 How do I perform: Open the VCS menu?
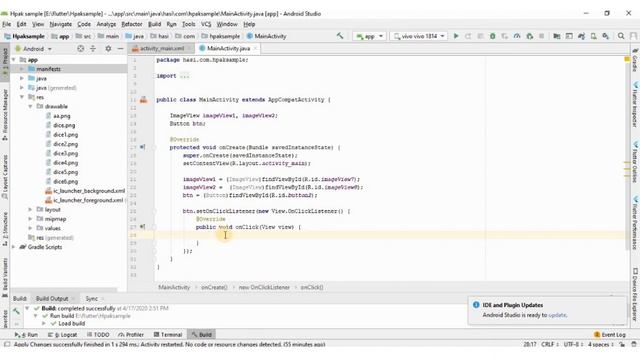(206, 24)
